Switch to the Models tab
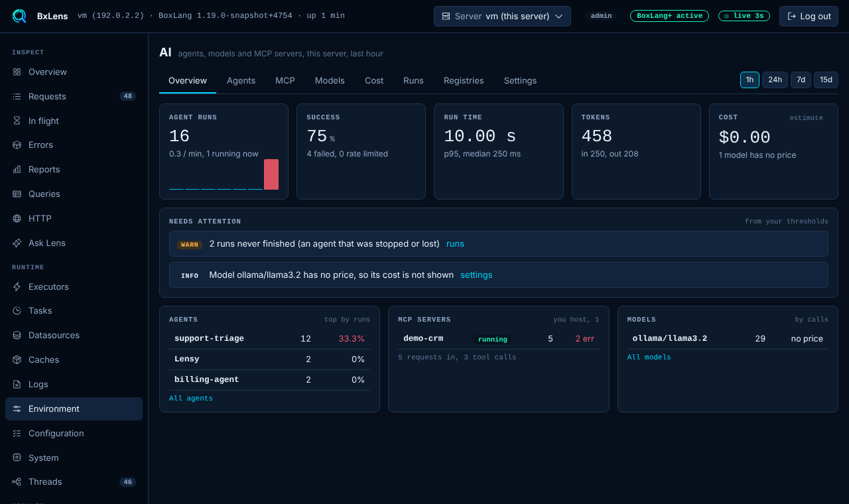The height and width of the screenshot is (504, 849). click(x=330, y=80)
